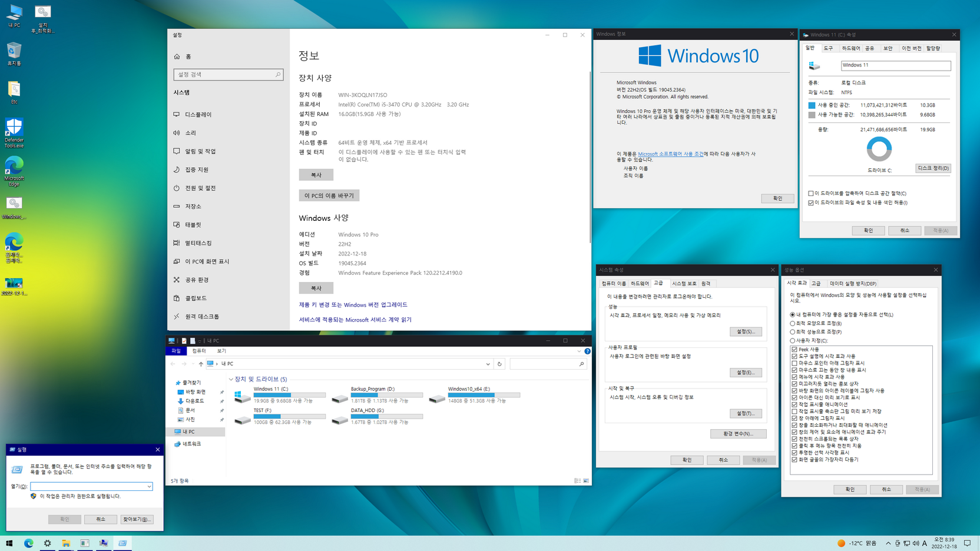Collapse the 장치 및 드라이브 group
Screen dimensions: 980x551
tap(231, 379)
